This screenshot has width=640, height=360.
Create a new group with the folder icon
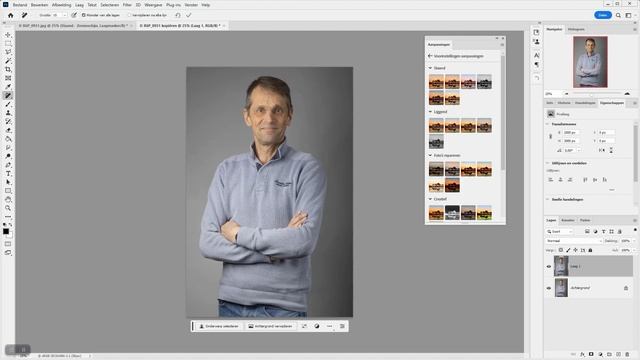(609, 354)
